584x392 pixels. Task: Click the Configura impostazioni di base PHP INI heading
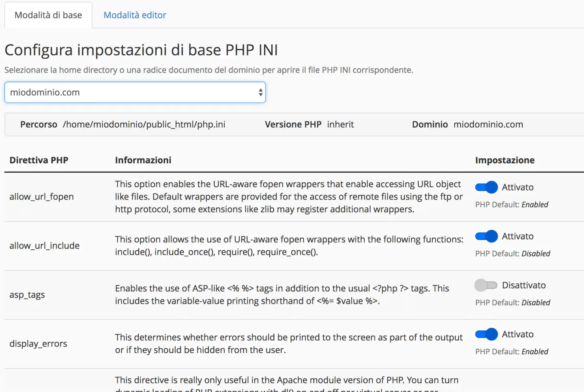(x=141, y=50)
